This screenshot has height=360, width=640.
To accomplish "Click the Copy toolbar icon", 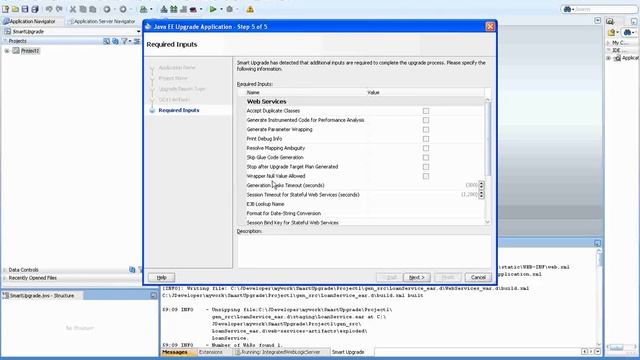I will [83, 9].
